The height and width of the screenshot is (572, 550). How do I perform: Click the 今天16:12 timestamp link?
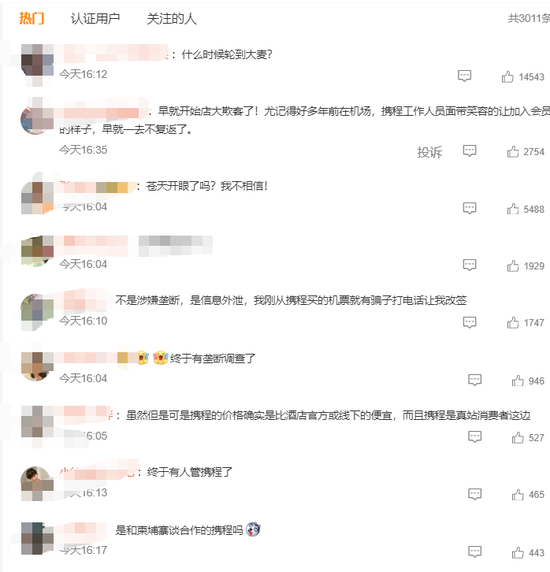tap(83, 74)
